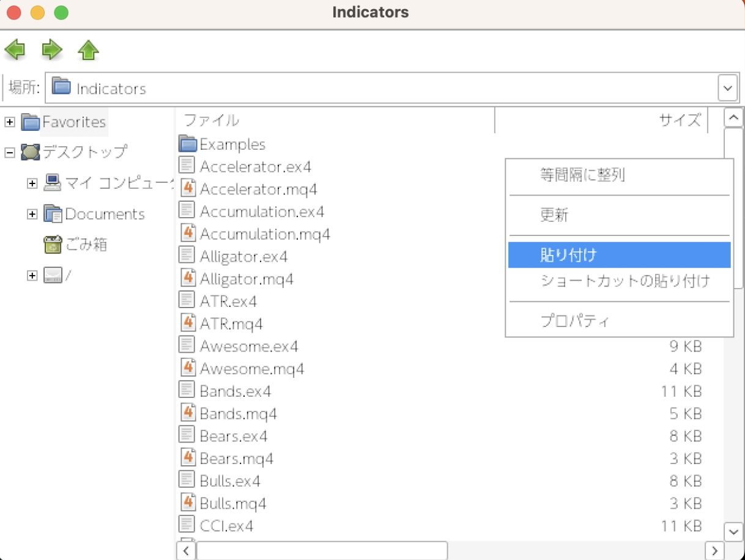Screen dimensions: 745x560
Task: Collapse the デスクトップ tree node
Action: pos(10,152)
